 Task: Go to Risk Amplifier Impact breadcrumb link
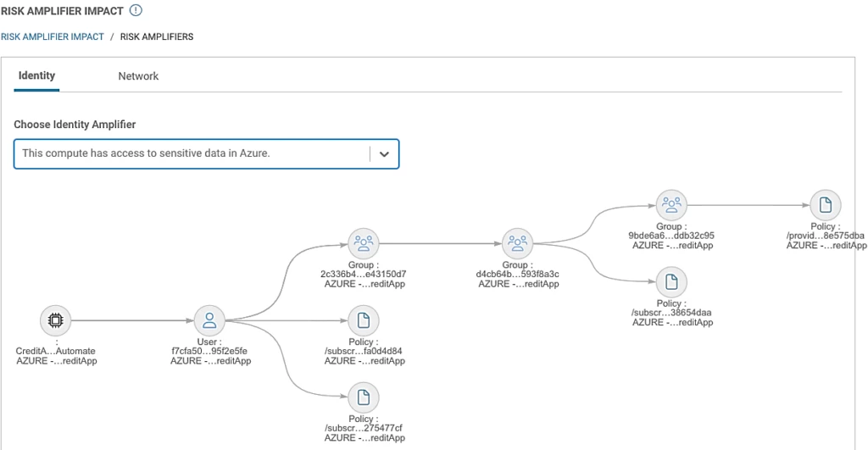52,37
